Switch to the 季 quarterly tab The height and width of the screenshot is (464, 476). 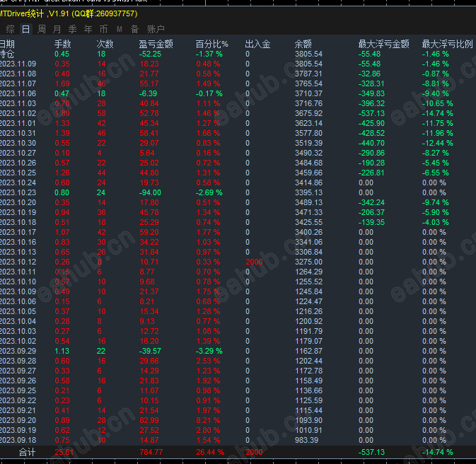(x=72, y=29)
